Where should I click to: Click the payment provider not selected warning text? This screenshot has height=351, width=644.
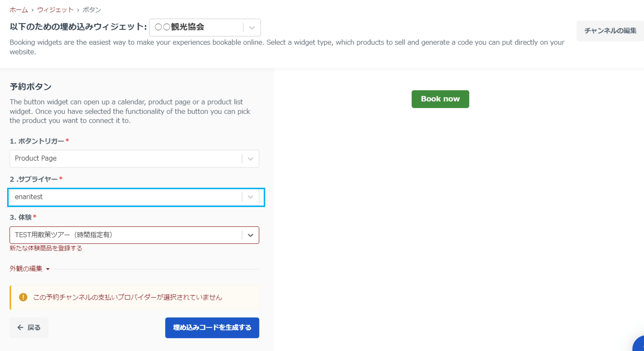click(127, 297)
